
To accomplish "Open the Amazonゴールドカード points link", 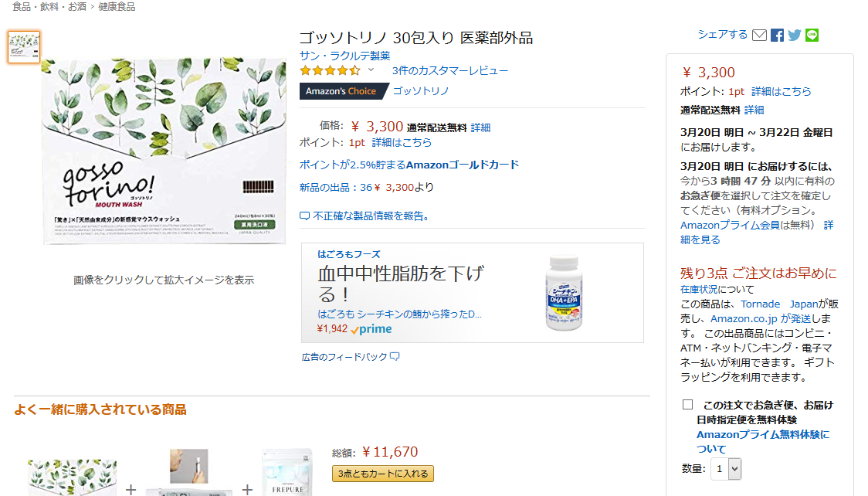I will click(409, 165).
